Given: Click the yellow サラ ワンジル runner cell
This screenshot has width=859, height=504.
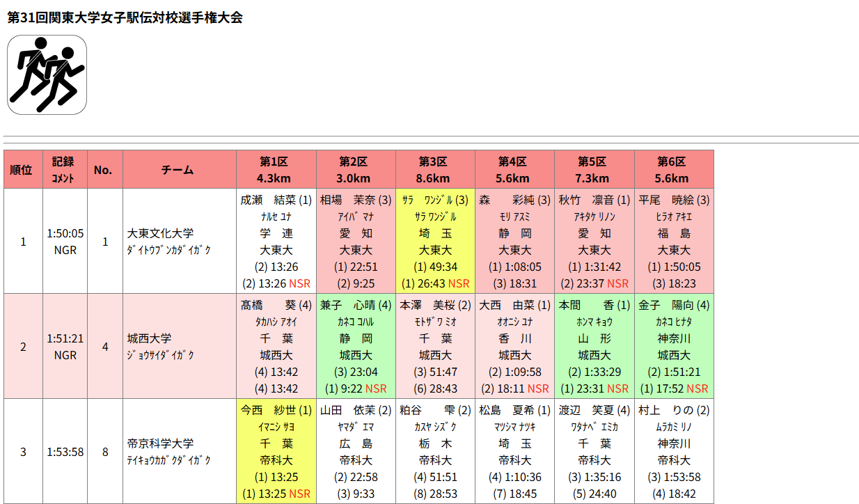Looking at the screenshot, I should 435,241.
